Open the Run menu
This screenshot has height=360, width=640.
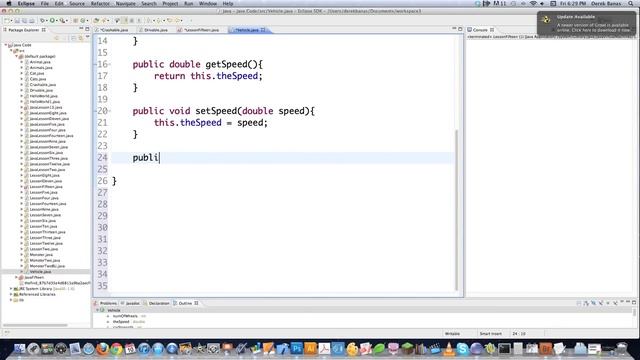tap(189, 3)
